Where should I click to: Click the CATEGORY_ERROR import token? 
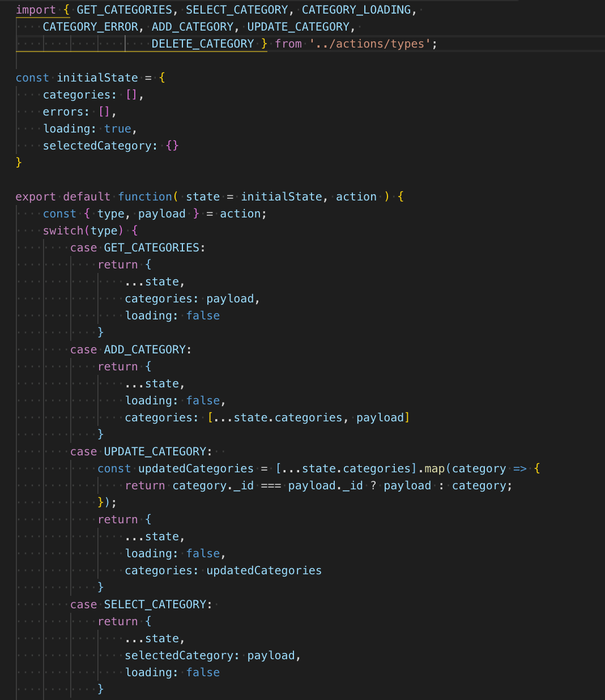click(90, 27)
